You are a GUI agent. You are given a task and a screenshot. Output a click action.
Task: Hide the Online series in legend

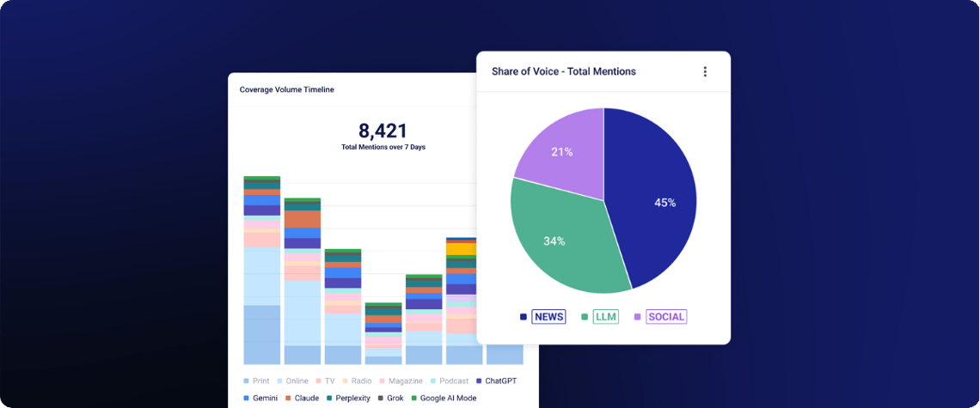coord(292,381)
